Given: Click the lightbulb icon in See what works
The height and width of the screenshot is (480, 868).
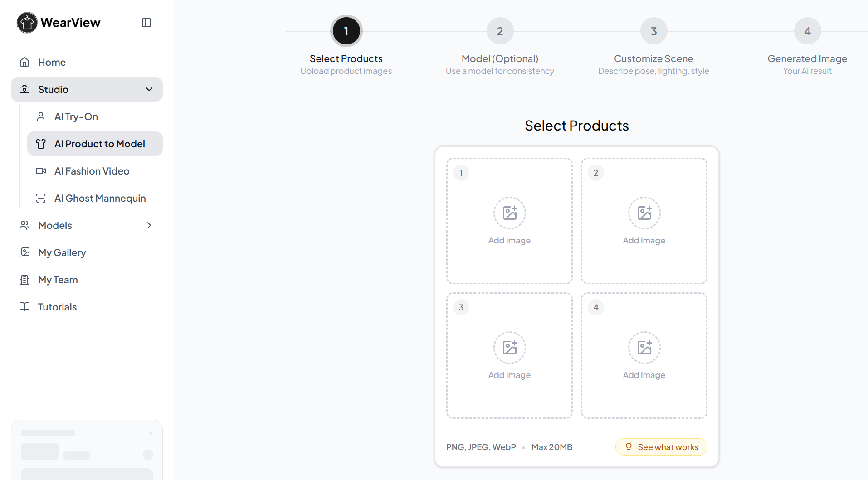Looking at the screenshot, I should click(629, 447).
